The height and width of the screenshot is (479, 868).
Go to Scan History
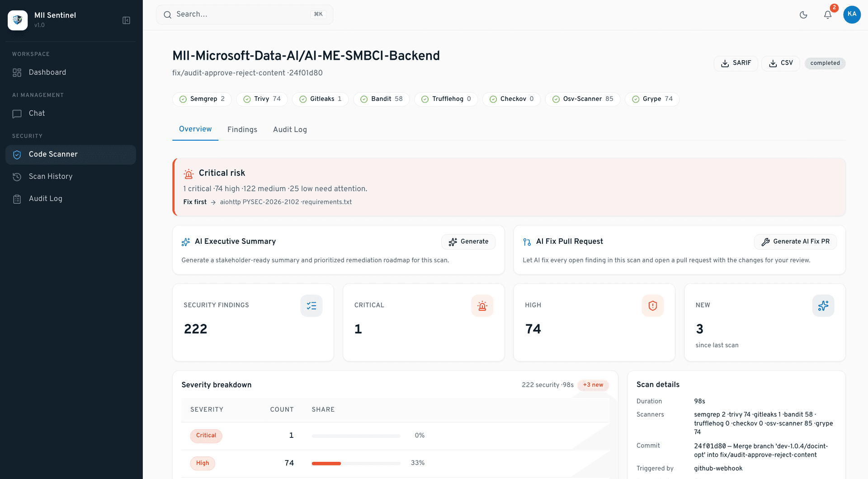[71, 177]
